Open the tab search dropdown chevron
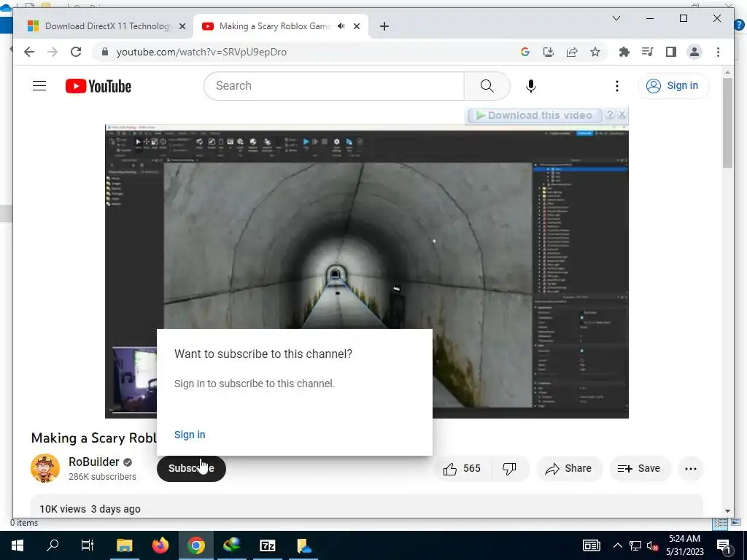The width and height of the screenshot is (747, 560). tap(616, 18)
